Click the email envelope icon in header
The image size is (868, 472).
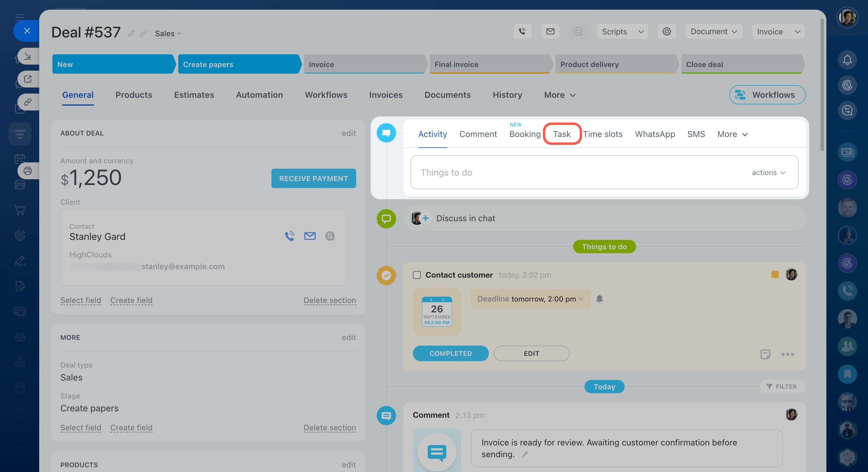pyautogui.click(x=550, y=31)
